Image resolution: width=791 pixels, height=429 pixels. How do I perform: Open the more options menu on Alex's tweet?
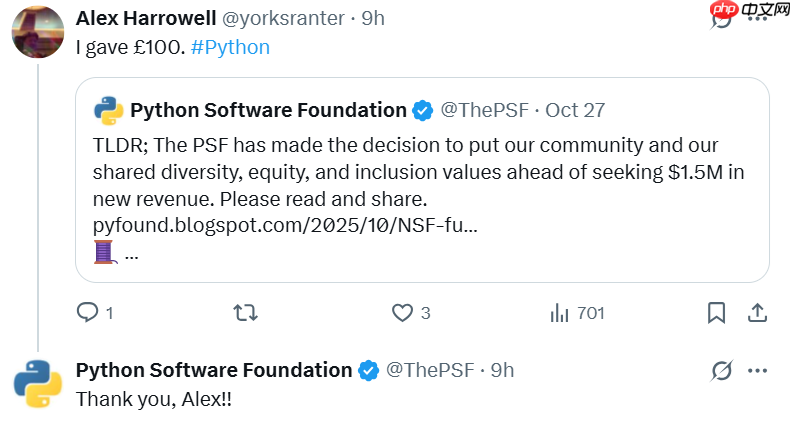coord(759,19)
